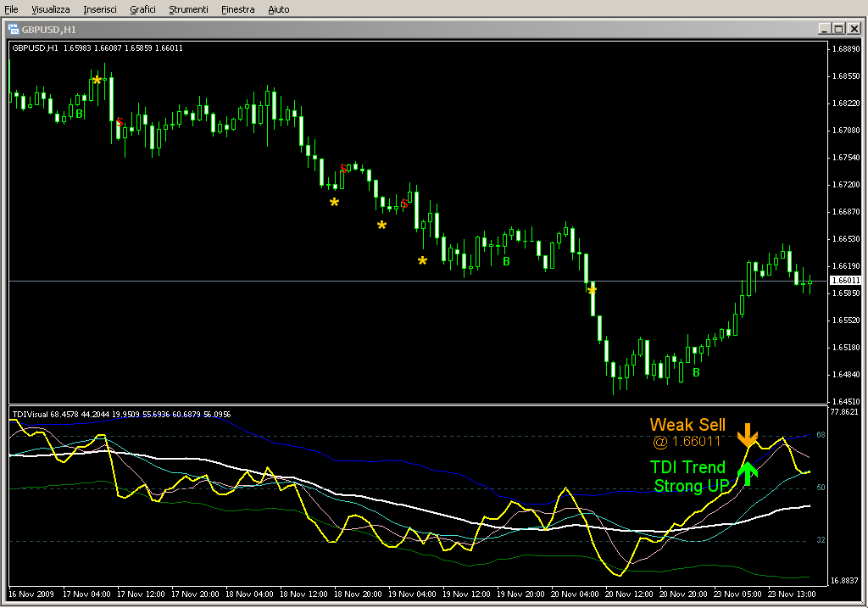868x608 pixels.
Task: Click the level 32 label in indicator
Action: coord(821,540)
